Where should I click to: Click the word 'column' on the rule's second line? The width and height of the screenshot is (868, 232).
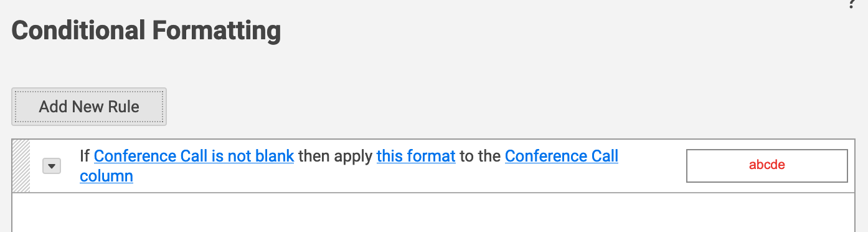coord(106,176)
